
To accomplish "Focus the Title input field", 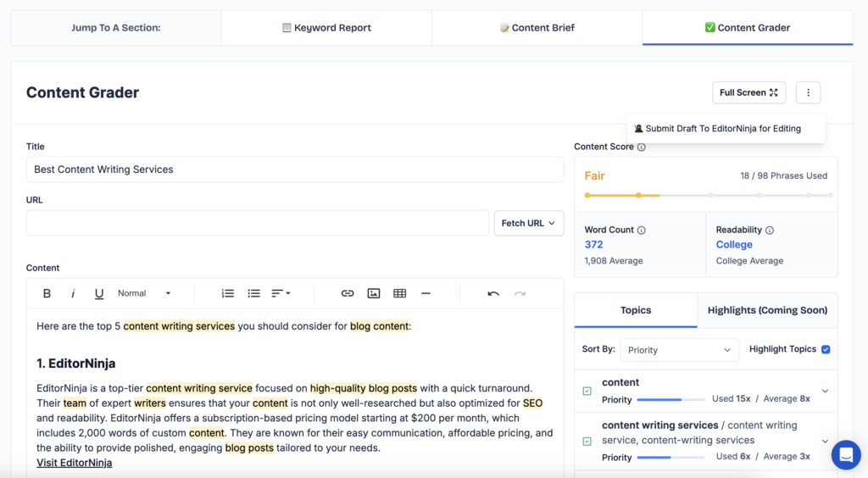I will pos(294,170).
